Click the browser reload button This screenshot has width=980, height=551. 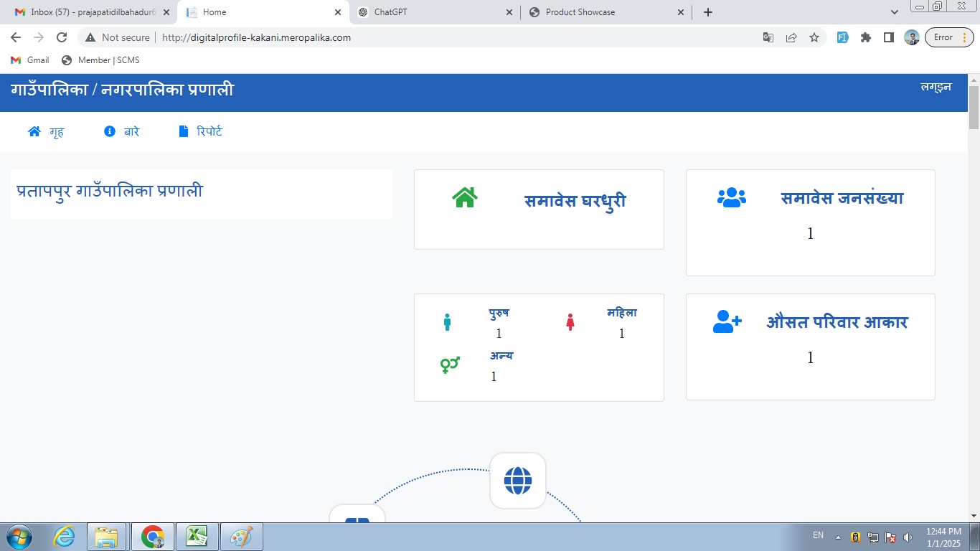point(62,37)
